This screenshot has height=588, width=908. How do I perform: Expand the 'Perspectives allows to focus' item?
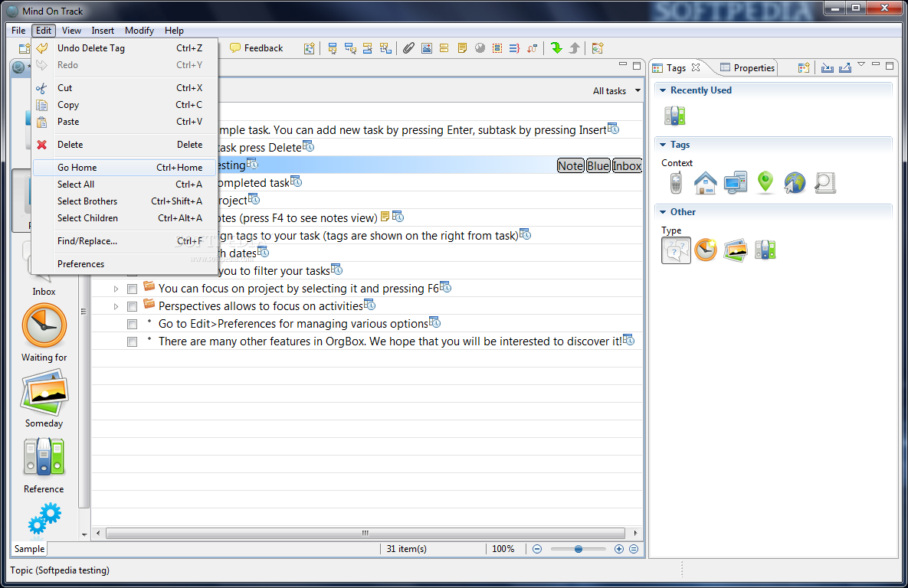pyautogui.click(x=116, y=307)
